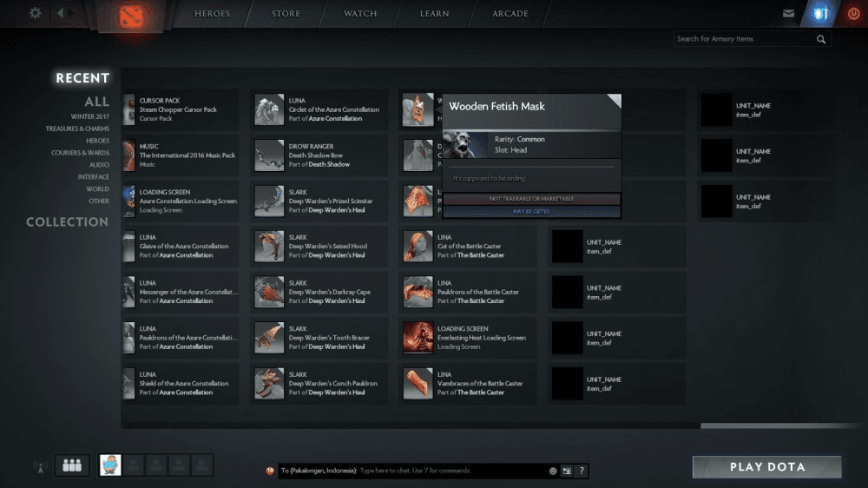Viewport: 868px width, 488px height.
Task: Click the Wooden Fetish Mask thumbnail
Action: pos(418,109)
